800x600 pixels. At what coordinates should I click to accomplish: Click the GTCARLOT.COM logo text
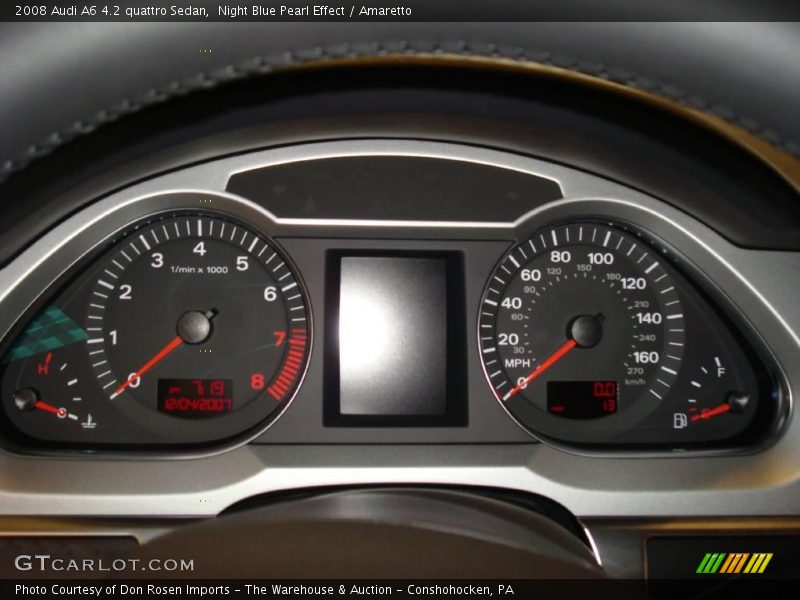click(x=104, y=563)
